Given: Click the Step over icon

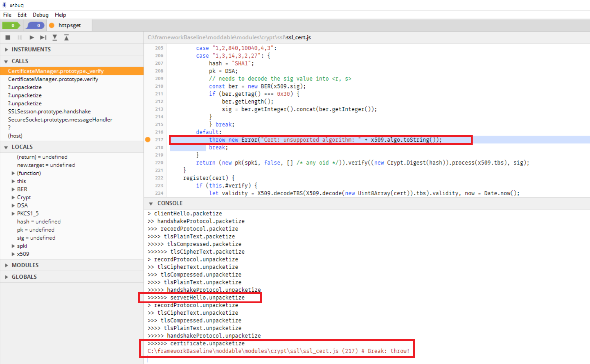Looking at the screenshot, I should point(43,37).
